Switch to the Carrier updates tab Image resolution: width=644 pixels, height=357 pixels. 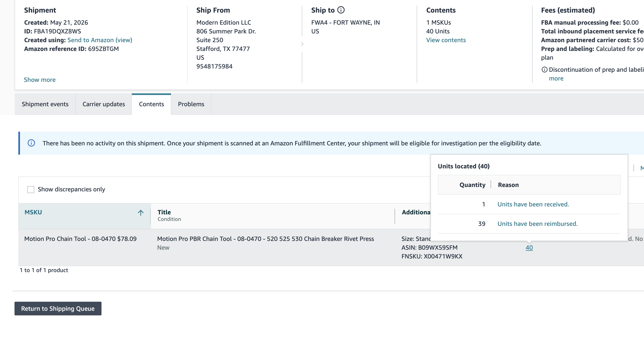104,104
